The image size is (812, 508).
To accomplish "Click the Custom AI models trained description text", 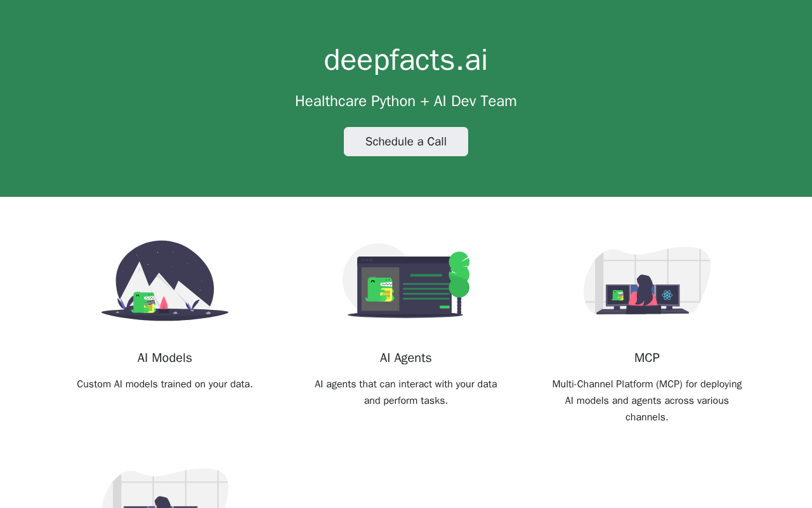I will 165,384.
